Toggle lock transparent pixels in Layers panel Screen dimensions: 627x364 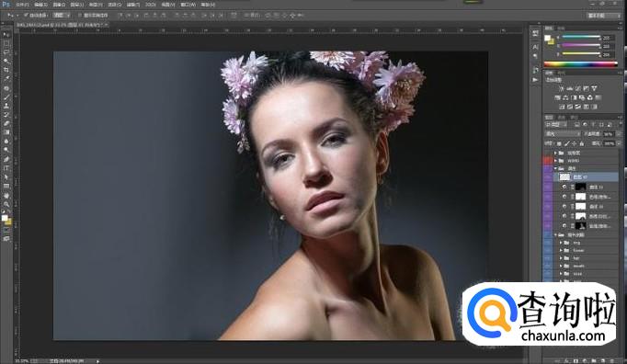559,143
